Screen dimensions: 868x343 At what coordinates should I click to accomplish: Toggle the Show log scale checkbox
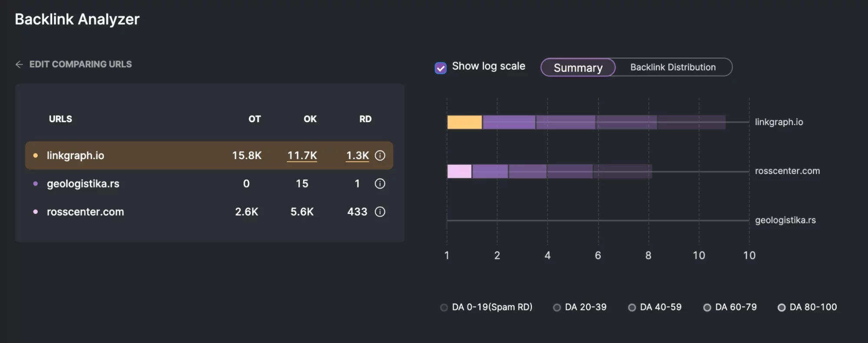pyautogui.click(x=441, y=68)
